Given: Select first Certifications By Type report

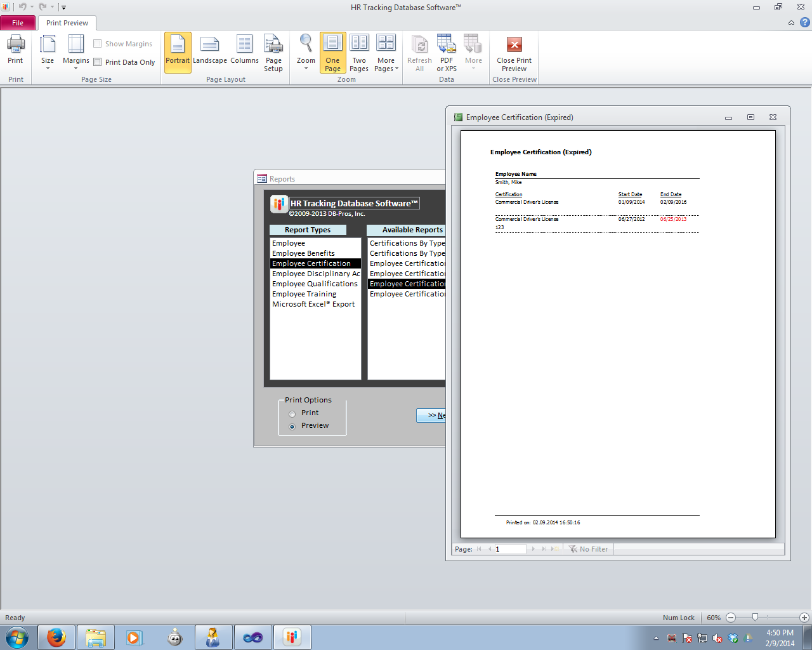Looking at the screenshot, I should [407, 243].
